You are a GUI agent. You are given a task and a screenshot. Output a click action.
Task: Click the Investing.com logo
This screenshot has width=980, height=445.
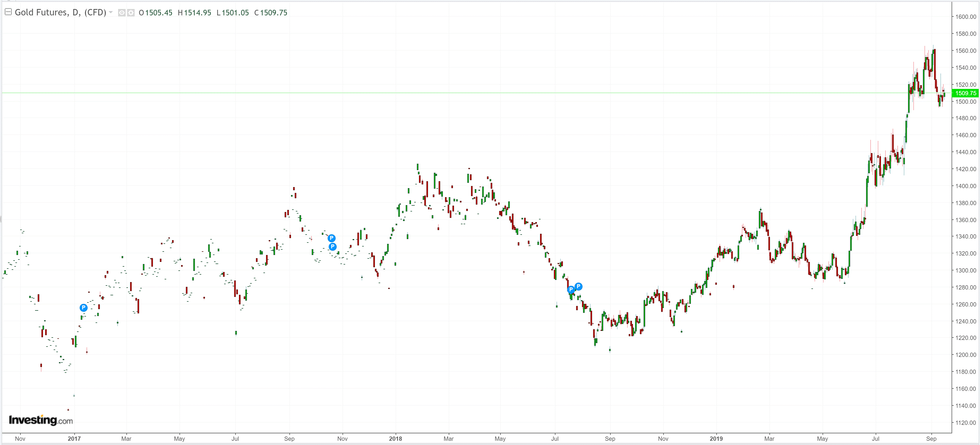click(41, 420)
